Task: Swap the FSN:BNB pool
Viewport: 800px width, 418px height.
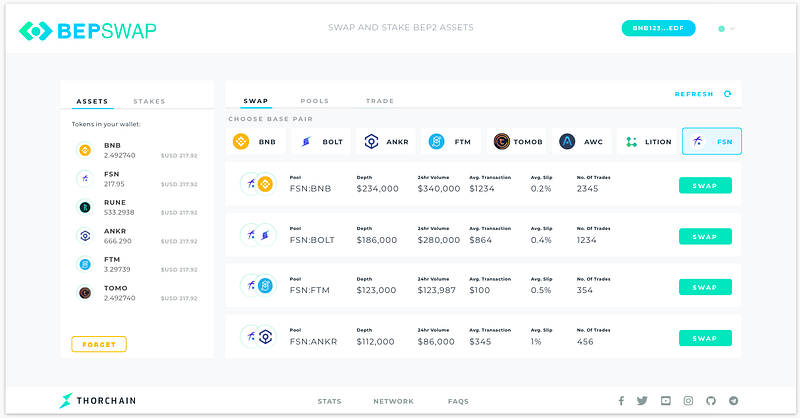Action: tap(705, 185)
